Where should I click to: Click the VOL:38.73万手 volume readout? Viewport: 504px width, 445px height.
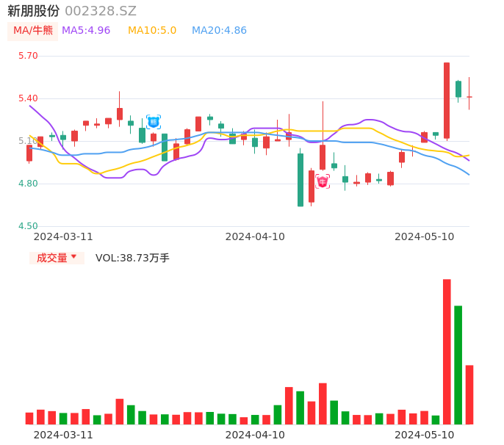tap(132, 258)
